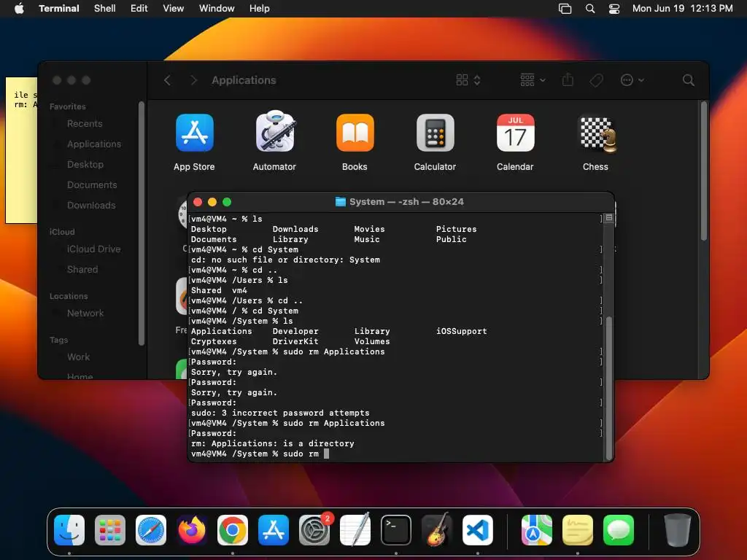Open Stickies from the Dock
747x560 pixels.
[578, 530]
